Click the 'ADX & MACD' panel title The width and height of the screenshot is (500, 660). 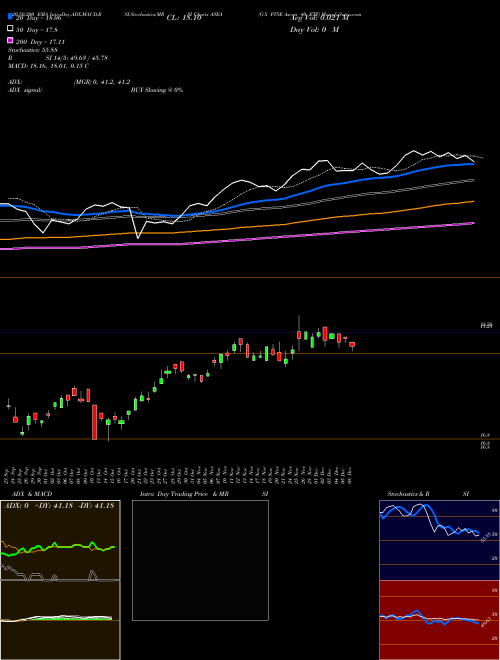point(32,494)
